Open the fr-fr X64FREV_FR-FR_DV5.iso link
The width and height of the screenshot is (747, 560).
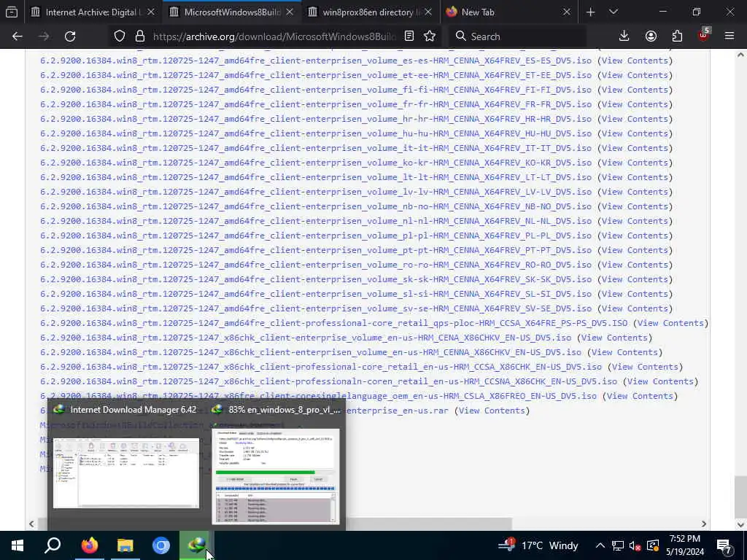pos(316,104)
